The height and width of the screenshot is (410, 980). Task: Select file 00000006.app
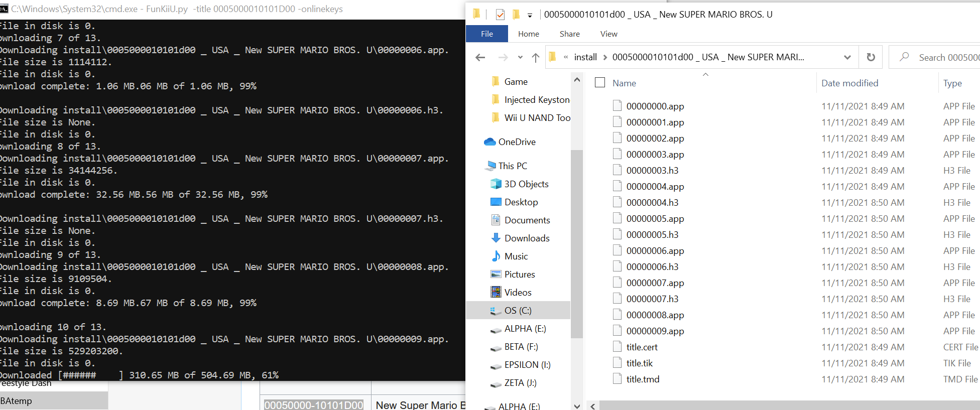click(655, 251)
